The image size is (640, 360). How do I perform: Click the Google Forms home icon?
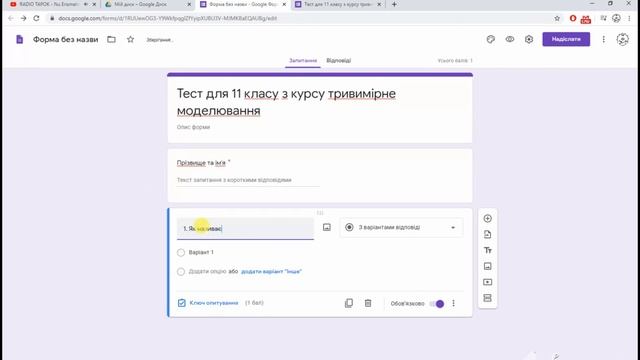tap(19, 40)
